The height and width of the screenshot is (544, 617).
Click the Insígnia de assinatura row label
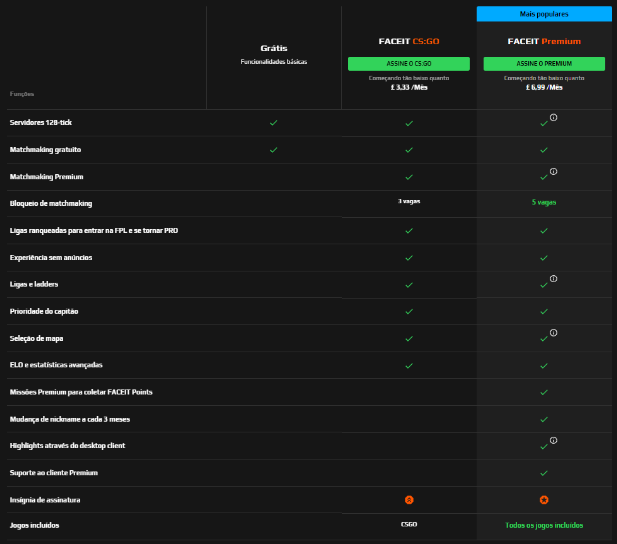45,500
